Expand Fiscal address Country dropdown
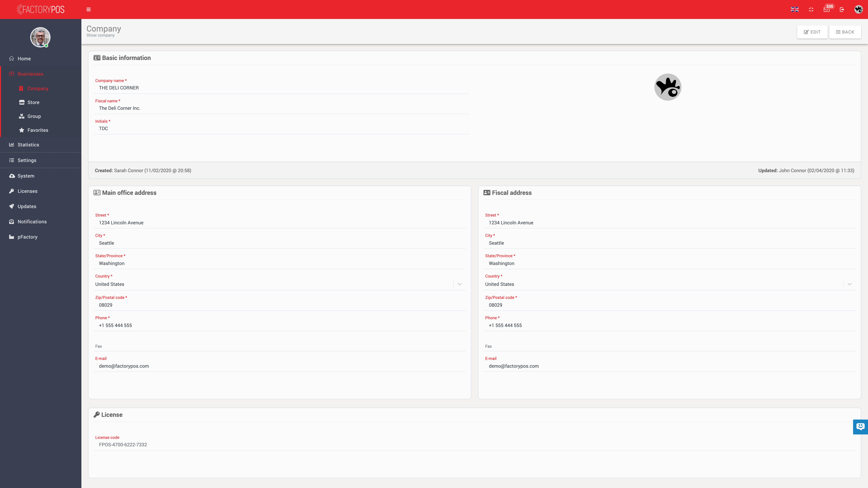 (850, 284)
